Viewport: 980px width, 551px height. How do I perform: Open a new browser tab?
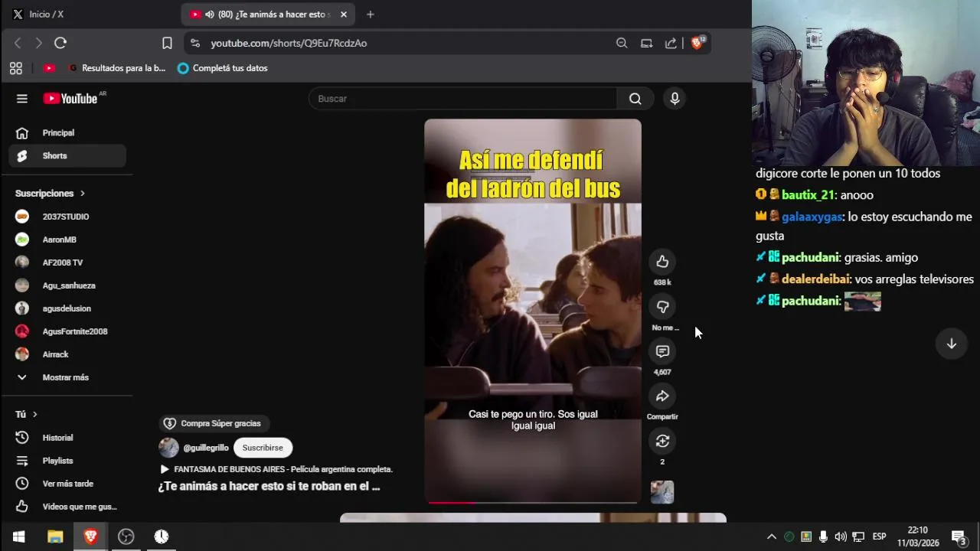[371, 14]
